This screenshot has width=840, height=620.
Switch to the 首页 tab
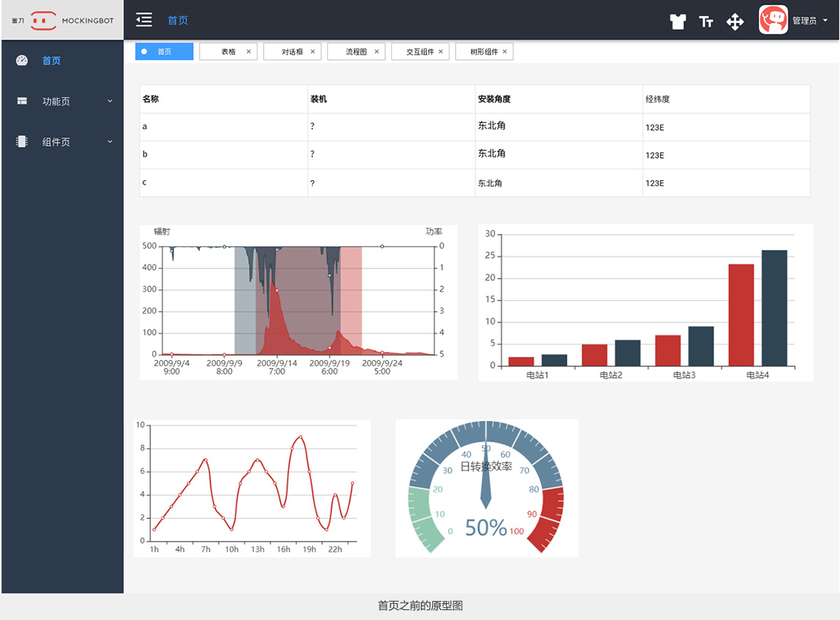click(164, 52)
